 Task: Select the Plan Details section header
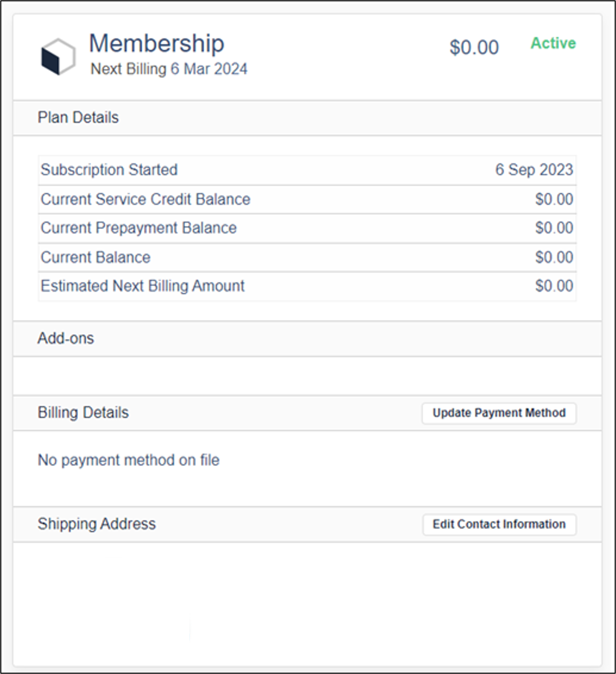click(78, 117)
